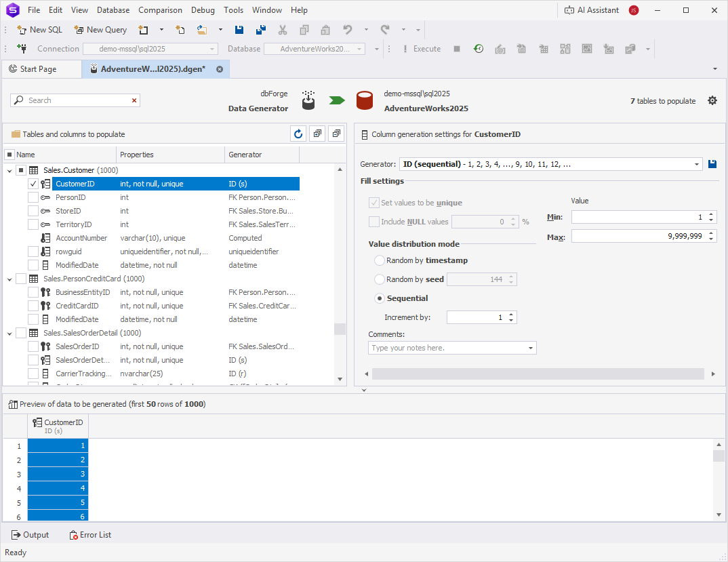Click the Paste icon in the toolbar

point(325,30)
